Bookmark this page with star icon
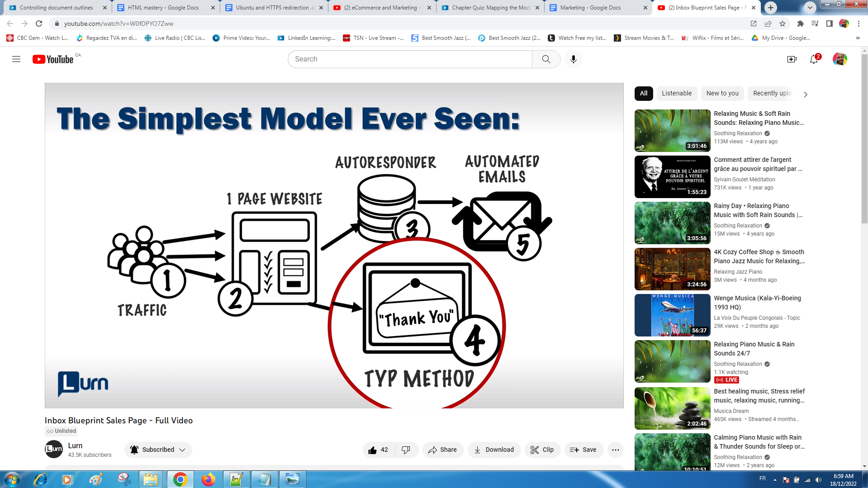 point(783,24)
